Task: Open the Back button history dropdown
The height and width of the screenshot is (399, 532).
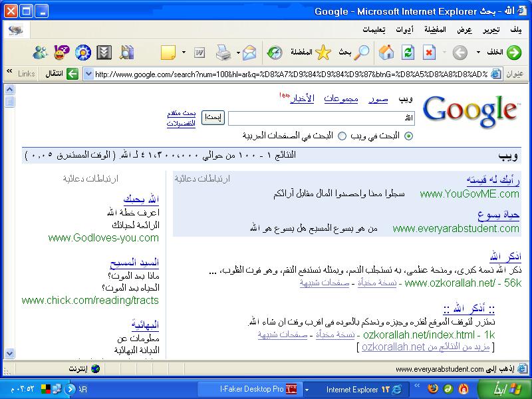Action: pos(478,53)
